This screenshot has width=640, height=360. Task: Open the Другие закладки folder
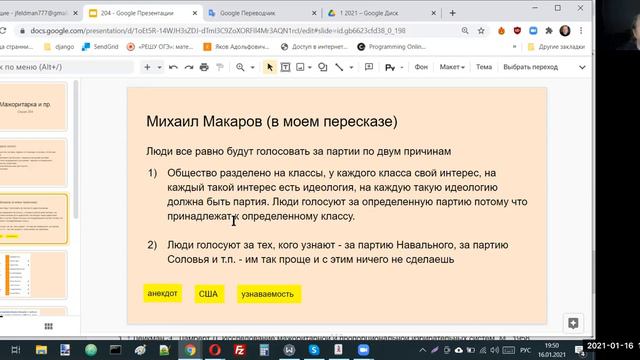coord(556,47)
